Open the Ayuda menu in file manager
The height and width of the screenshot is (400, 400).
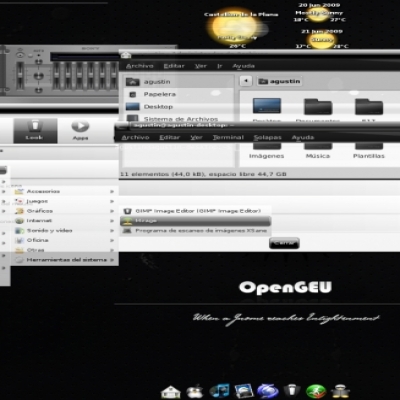tap(244, 66)
